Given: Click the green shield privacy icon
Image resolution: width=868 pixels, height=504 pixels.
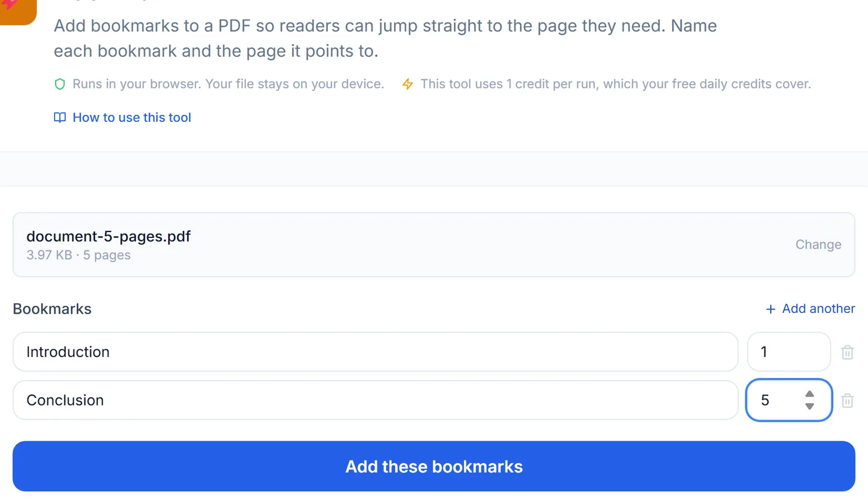Looking at the screenshot, I should [x=60, y=84].
